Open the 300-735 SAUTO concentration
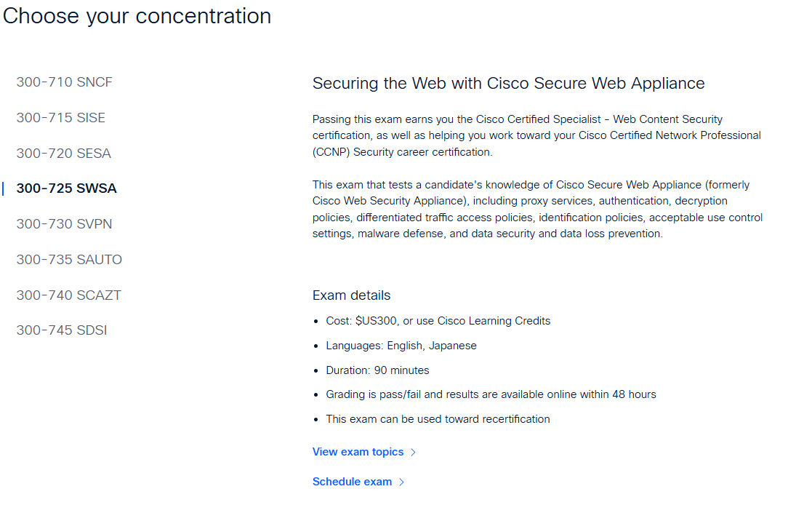Image resolution: width=812 pixels, height=505 pixels. [69, 259]
